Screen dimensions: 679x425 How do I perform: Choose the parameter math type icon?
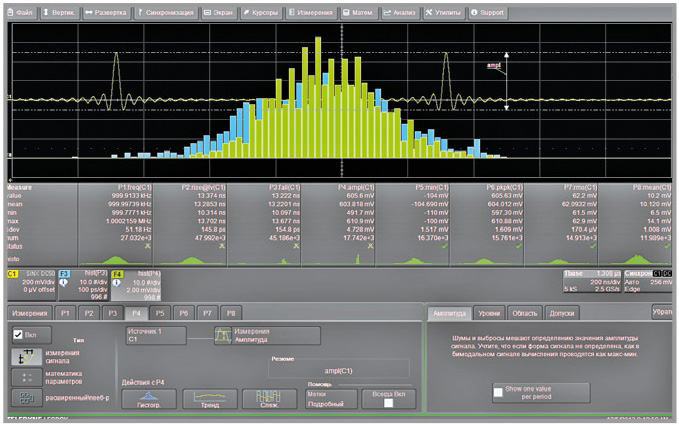[x=25, y=377]
